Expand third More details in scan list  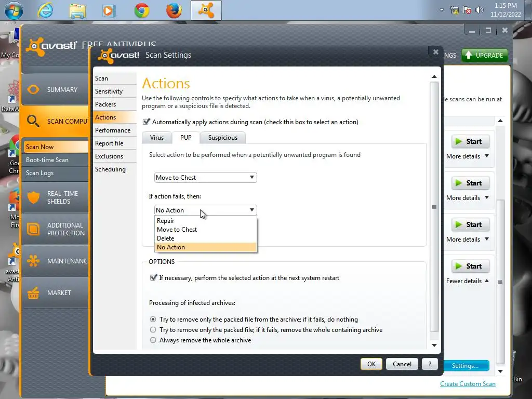pyautogui.click(x=468, y=239)
